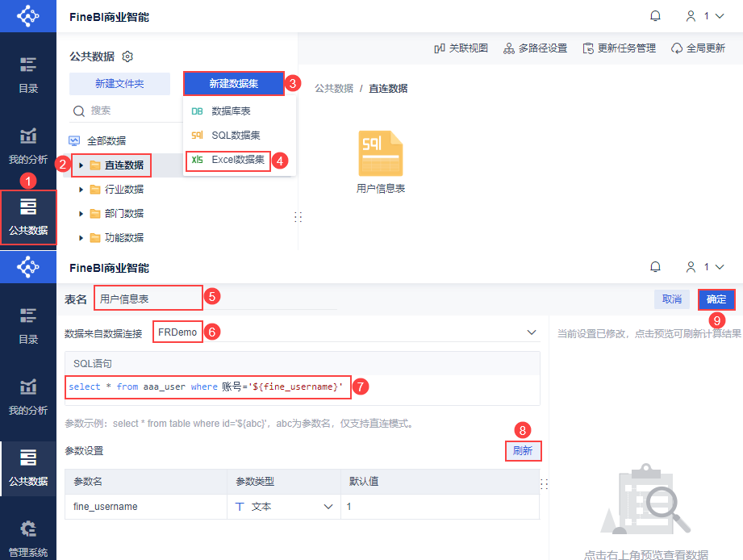Screen dimensions: 743x560
Task: Click 直连数据 in the breadcrumb
Action: coord(388,89)
